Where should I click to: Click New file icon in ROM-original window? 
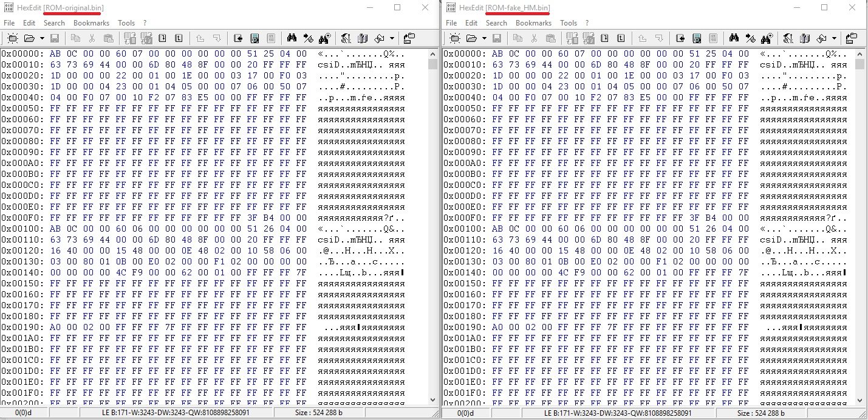(x=13, y=38)
